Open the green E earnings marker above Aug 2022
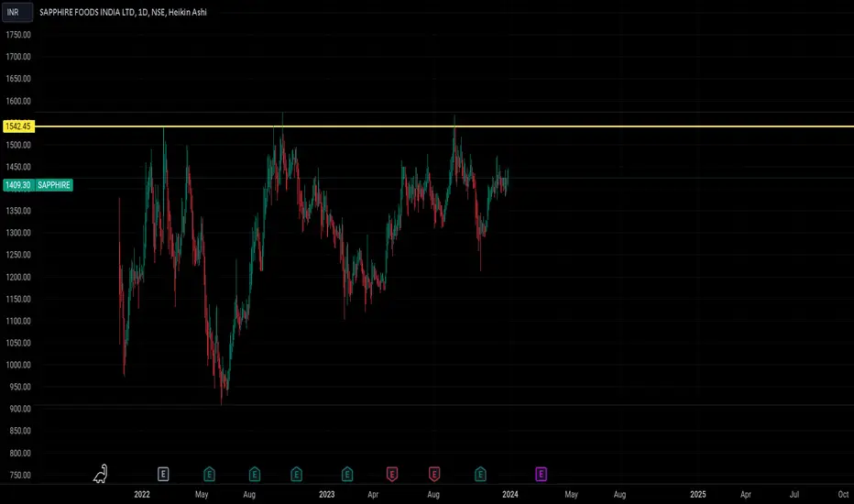Viewport: 854px width, 504px height. tap(255, 474)
